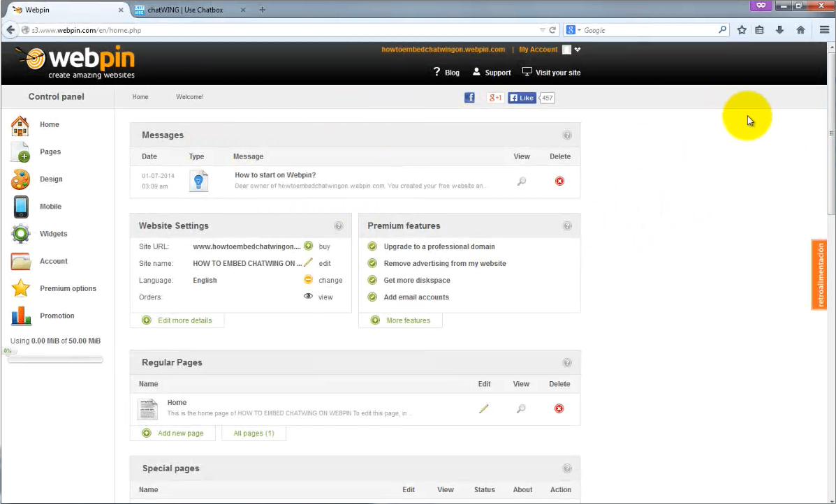The height and width of the screenshot is (504, 836).
Task: Open the Mobile phone icon
Action: click(x=21, y=207)
